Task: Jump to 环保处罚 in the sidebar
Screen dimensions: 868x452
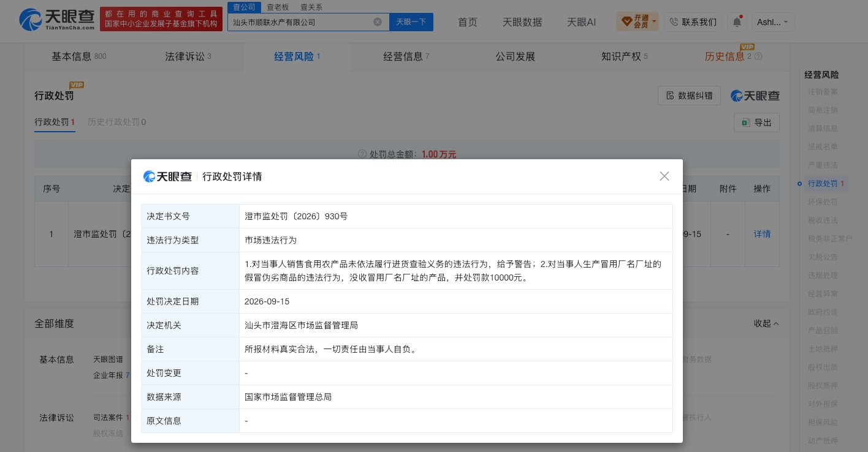Action: 823,202
